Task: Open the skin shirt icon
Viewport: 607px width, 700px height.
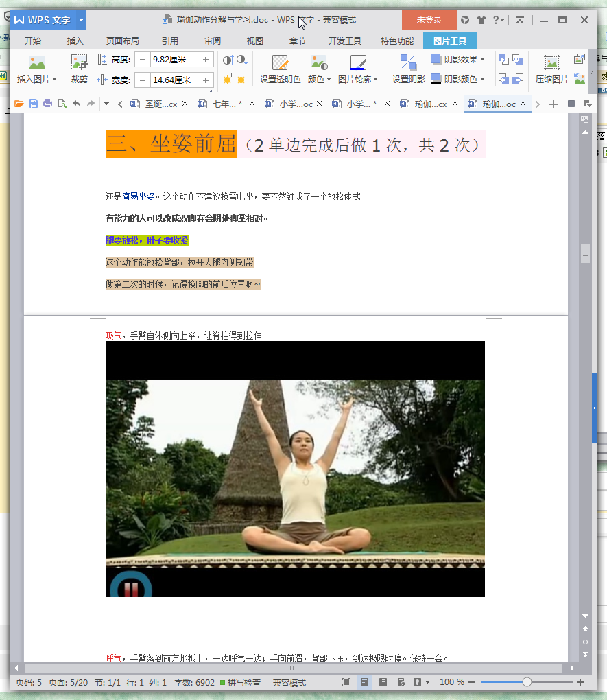Action: click(481, 20)
